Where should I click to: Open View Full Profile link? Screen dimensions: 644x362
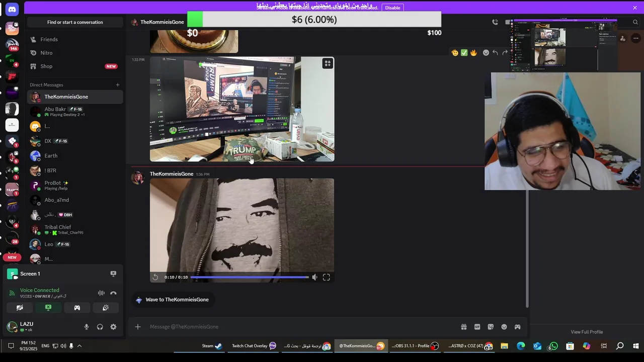tap(587, 332)
